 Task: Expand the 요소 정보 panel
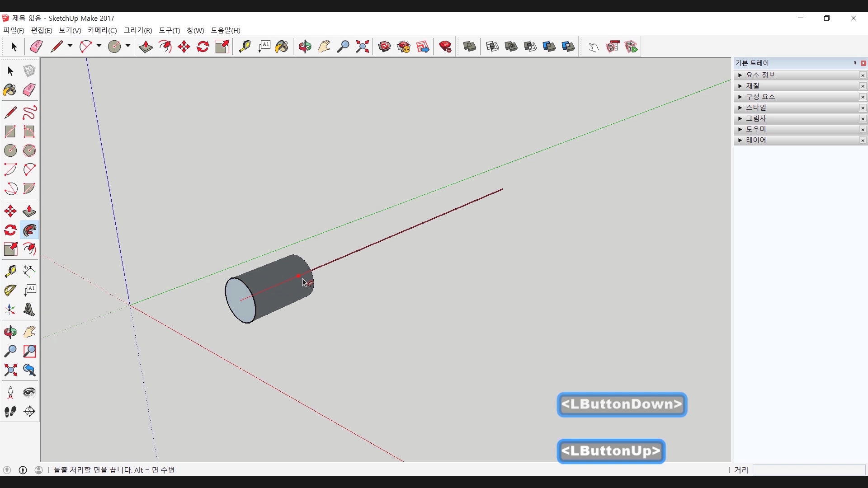tap(740, 75)
